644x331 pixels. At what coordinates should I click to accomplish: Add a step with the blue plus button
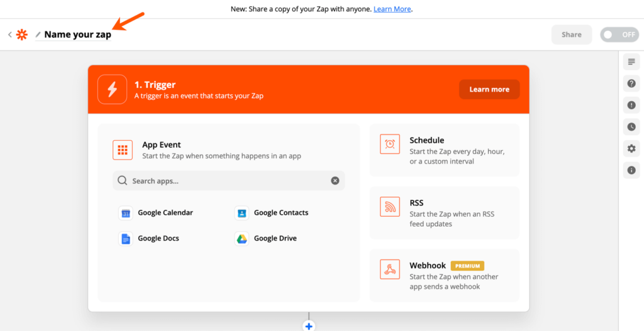tap(309, 327)
